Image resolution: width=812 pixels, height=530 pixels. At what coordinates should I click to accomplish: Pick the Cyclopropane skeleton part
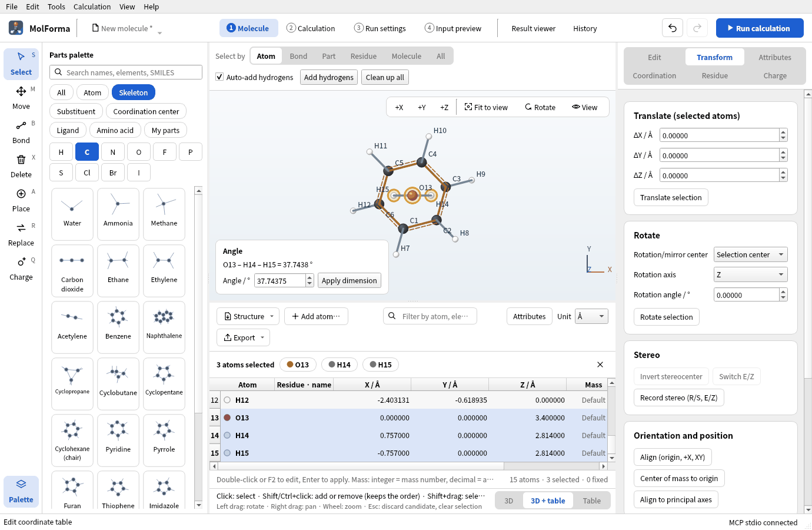[72, 383]
